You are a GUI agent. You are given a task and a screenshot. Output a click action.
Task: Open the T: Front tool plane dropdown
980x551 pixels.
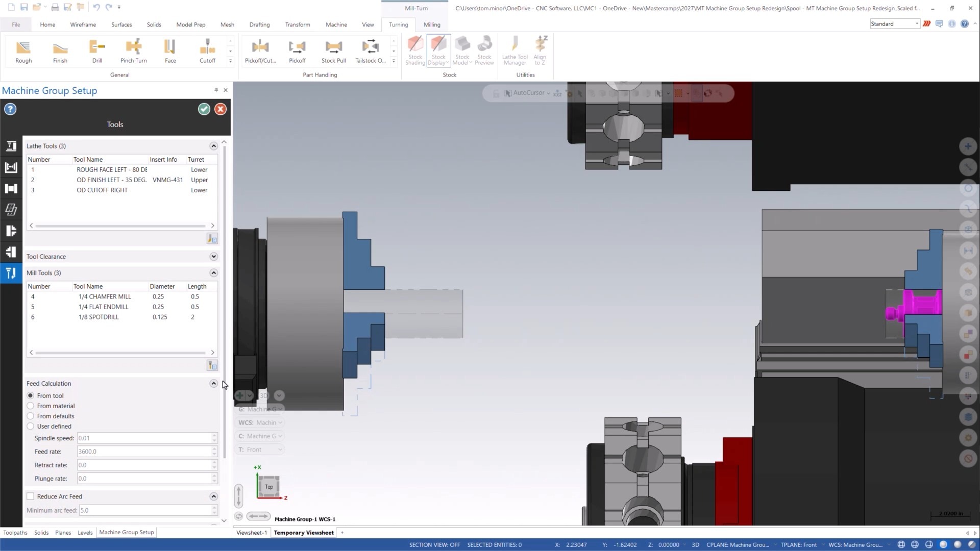click(260, 450)
